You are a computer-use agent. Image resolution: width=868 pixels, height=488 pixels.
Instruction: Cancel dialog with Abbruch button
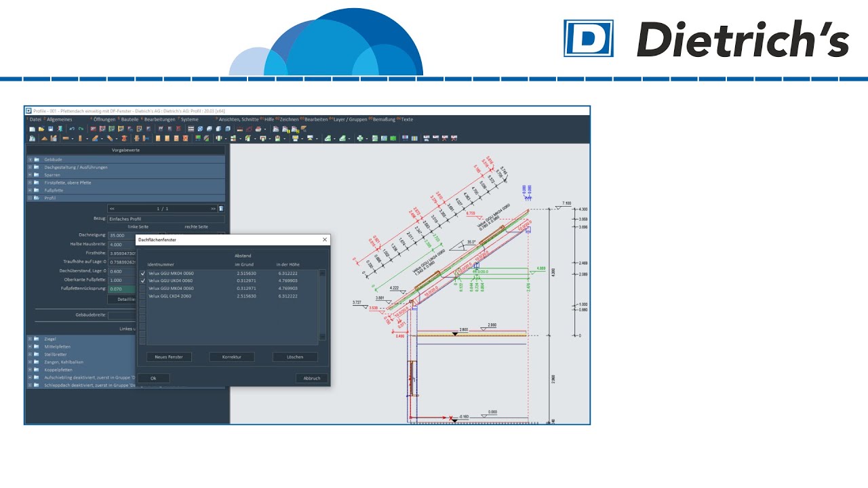[312, 378]
